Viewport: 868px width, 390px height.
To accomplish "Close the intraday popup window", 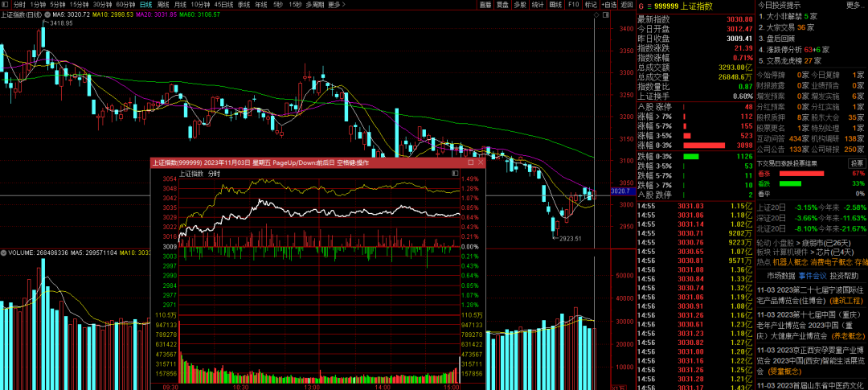I will [480, 162].
